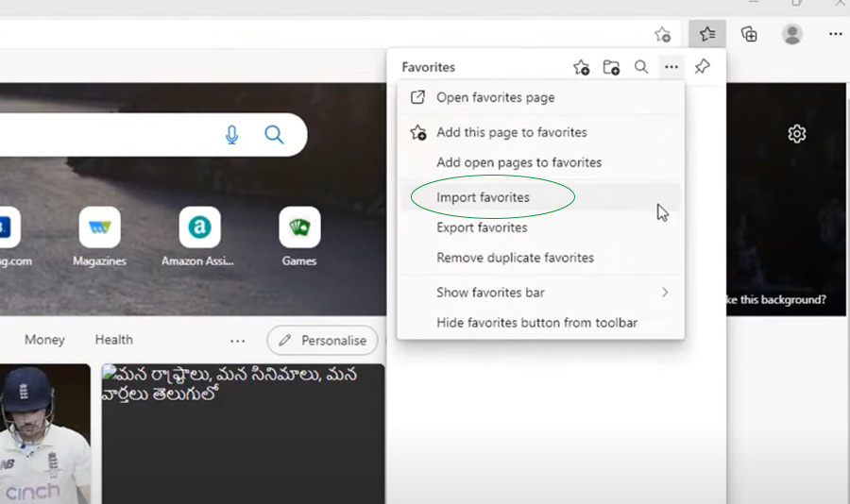The width and height of the screenshot is (850, 504).
Task: Search favorites using magnifier icon
Action: click(641, 67)
